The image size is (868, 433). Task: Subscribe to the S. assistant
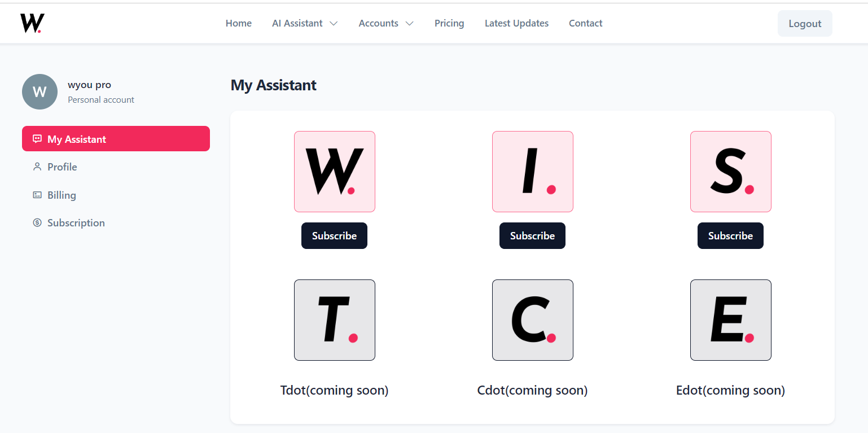(730, 235)
